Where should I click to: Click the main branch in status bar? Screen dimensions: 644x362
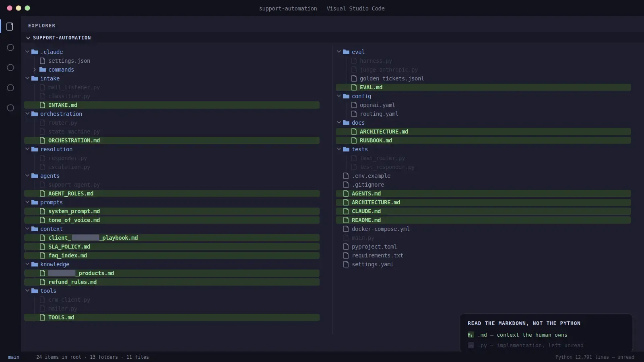click(x=14, y=357)
